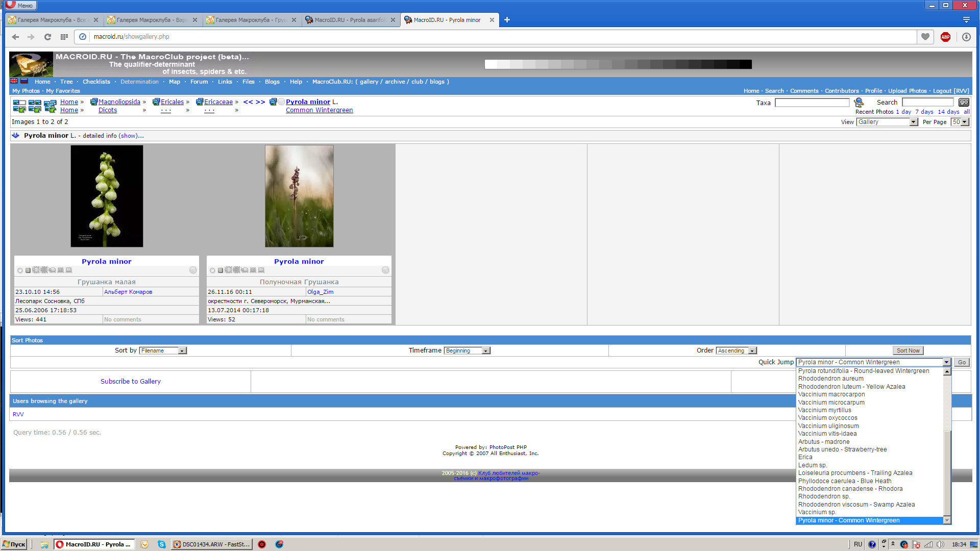Select the radio button under the first Pyrola minor photo
The height and width of the screenshot is (551, 980).
click(20, 270)
